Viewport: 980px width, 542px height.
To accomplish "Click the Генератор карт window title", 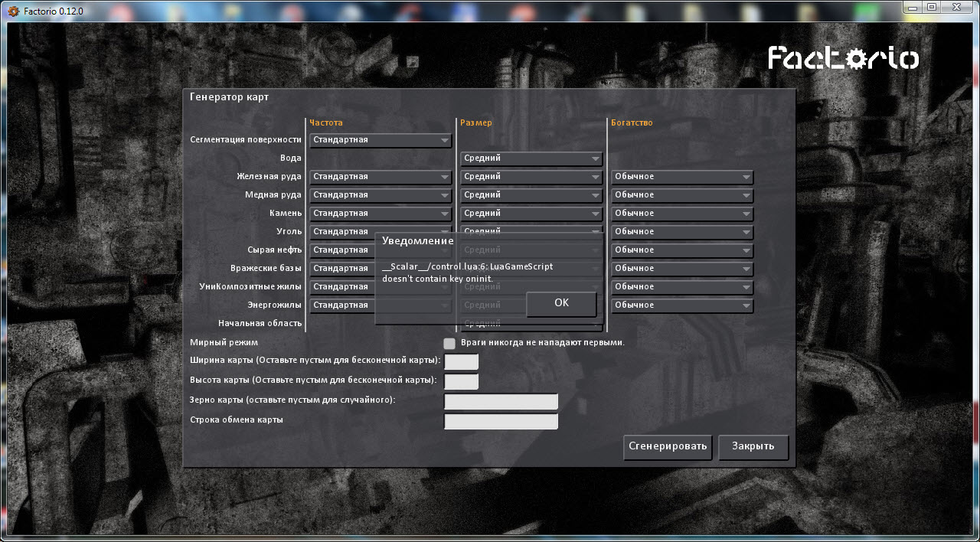I will (229, 97).
